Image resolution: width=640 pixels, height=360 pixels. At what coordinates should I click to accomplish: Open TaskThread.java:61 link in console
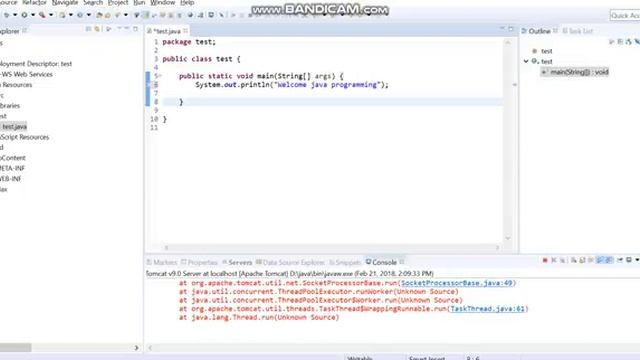[x=487, y=309]
